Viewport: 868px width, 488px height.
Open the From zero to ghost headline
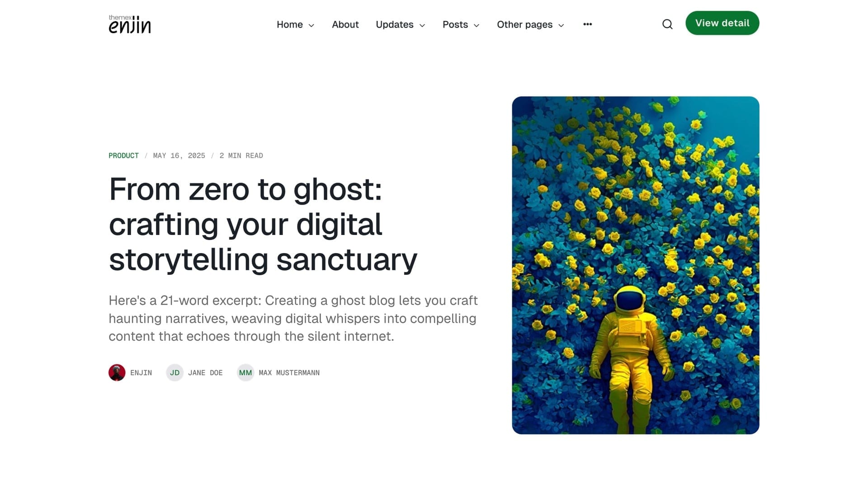(263, 224)
